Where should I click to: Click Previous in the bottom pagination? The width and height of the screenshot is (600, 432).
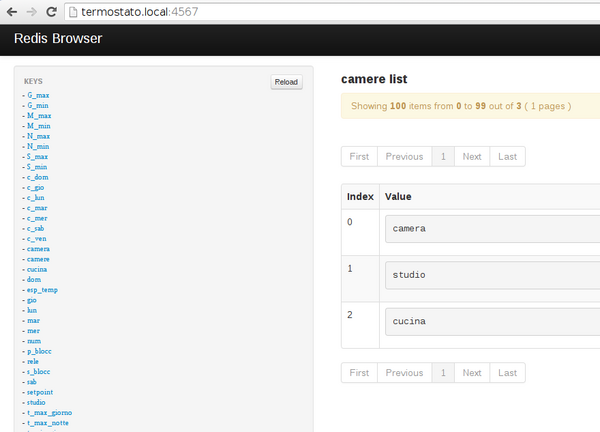coord(404,373)
